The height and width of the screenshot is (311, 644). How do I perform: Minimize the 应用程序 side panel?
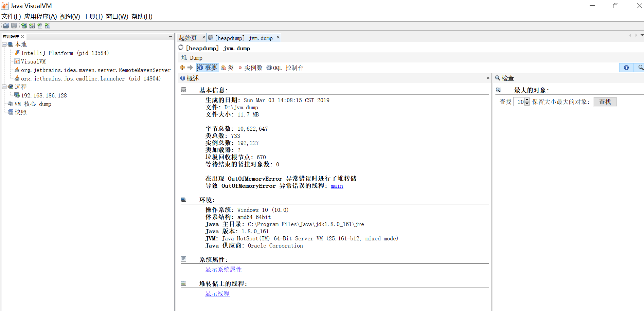coord(171,37)
